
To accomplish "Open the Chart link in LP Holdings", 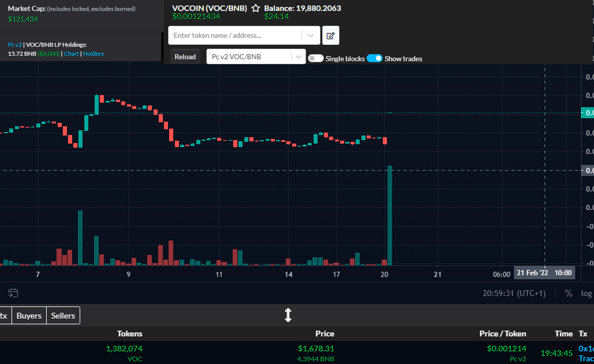I will 71,54.
